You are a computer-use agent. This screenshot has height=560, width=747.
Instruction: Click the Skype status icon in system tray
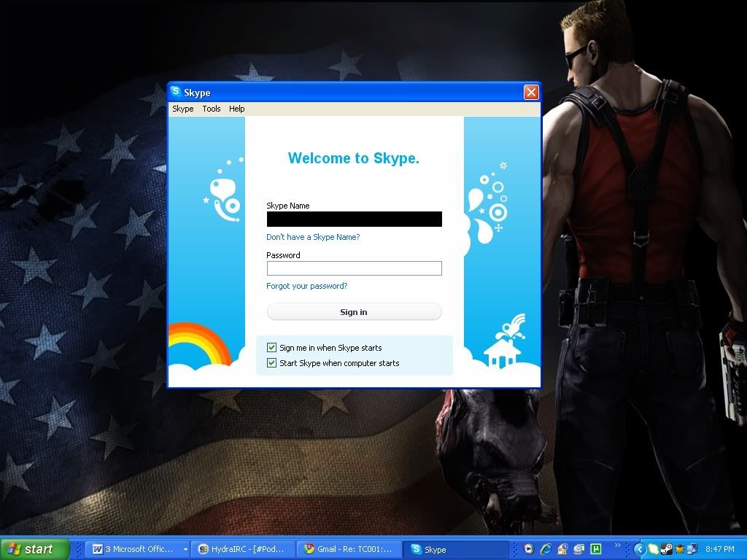click(654, 549)
